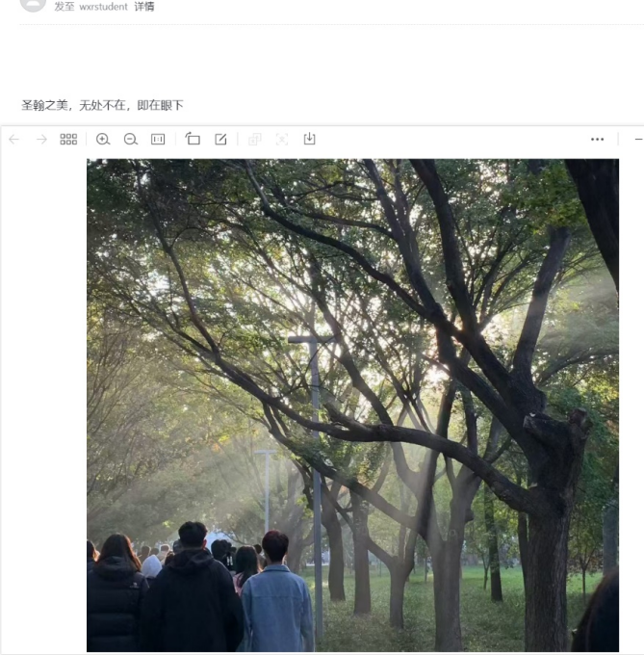Click the 发至 label in header
This screenshot has height=655, width=644.
click(x=64, y=7)
